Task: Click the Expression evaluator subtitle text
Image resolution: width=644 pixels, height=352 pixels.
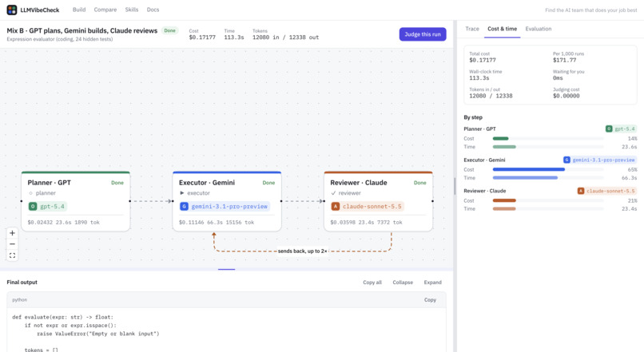Action: [x=60, y=39]
